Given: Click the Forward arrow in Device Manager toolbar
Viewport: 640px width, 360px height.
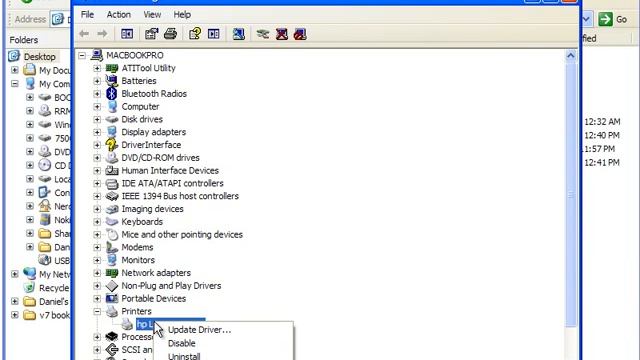Looking at the screenshot, I should [x=102, y=34].
